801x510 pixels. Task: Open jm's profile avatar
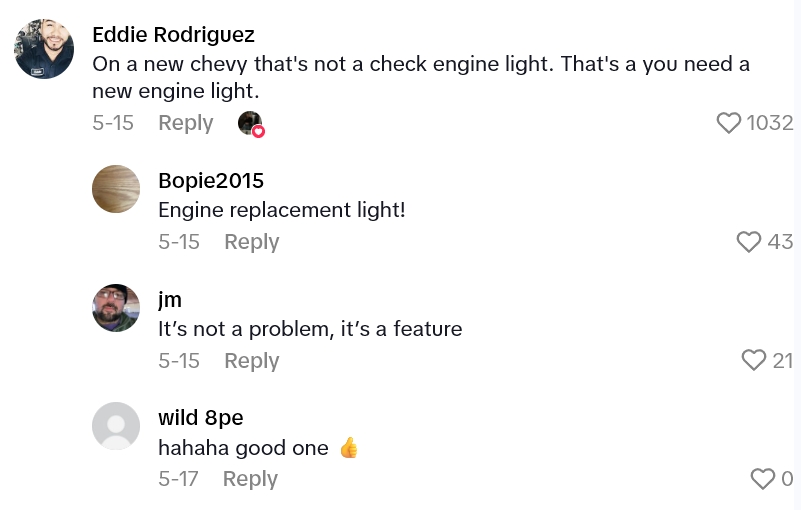(x=116, y=307)
